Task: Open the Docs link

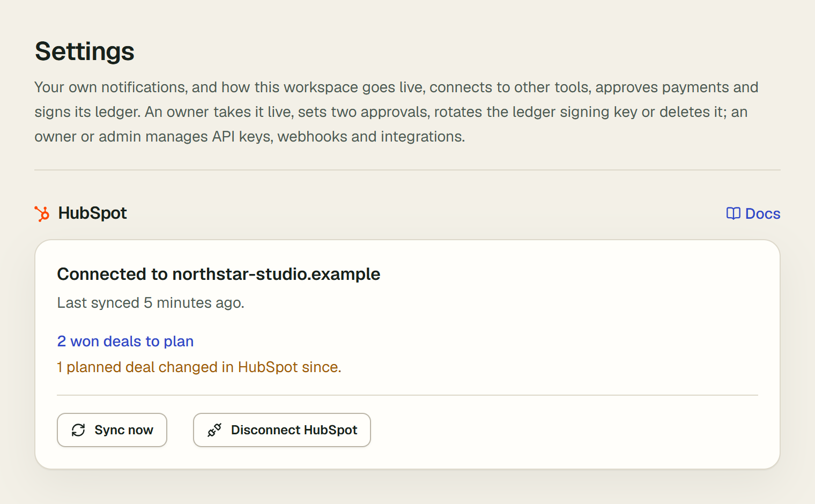Action: (x=753, y=213)
